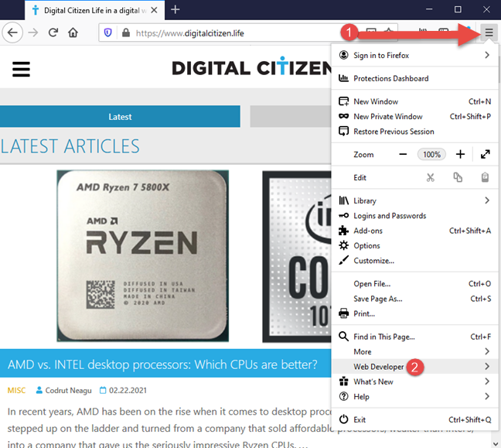The width and height of the screenshot is (501, 448).
Task: Choose New Window from the menu
Action: click(414, 101)
